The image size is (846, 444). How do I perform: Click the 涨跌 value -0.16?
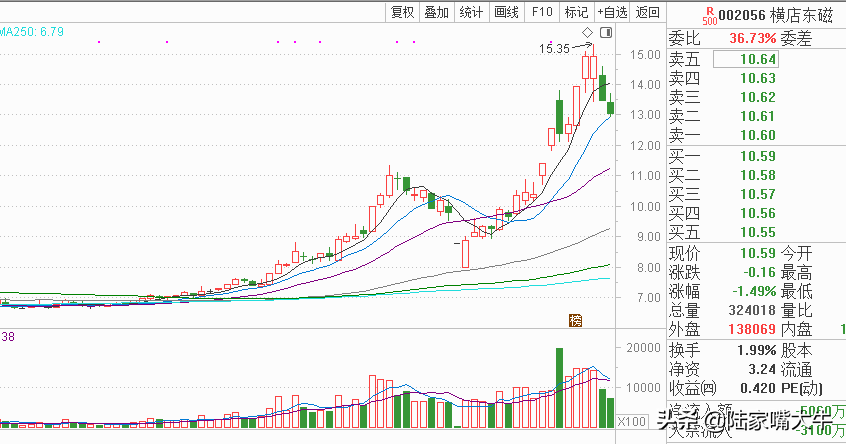coord(759,272)
